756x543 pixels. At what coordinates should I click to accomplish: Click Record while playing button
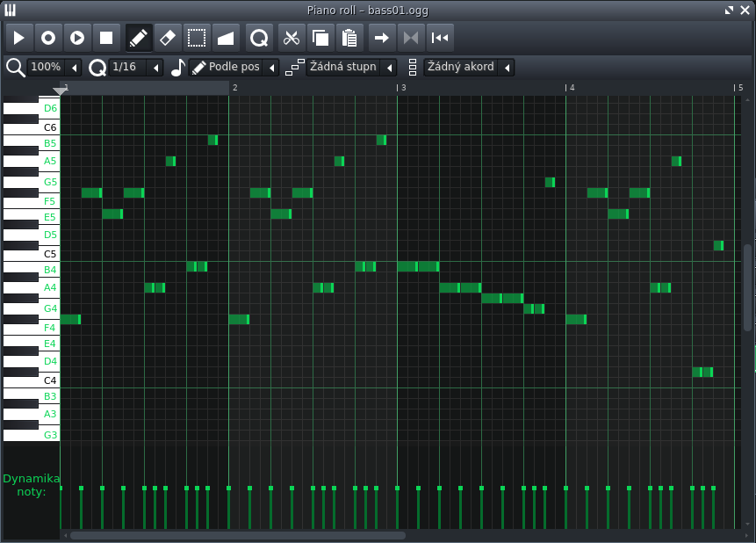click(77, 38)
